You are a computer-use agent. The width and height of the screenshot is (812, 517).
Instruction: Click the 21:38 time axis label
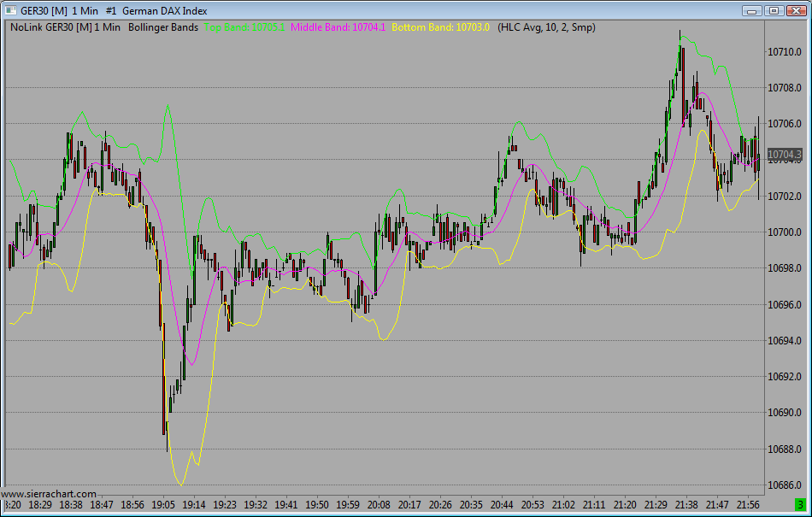pos(686,504)
